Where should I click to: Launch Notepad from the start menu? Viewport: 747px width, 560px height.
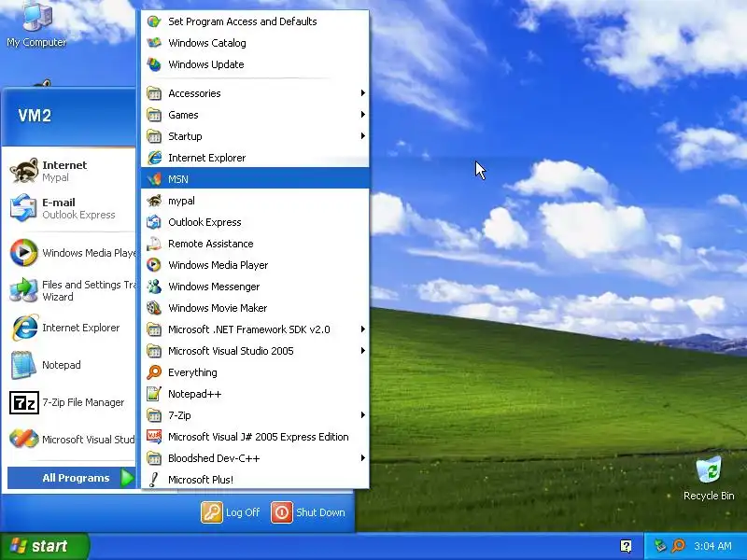click(x=72, y=365)
